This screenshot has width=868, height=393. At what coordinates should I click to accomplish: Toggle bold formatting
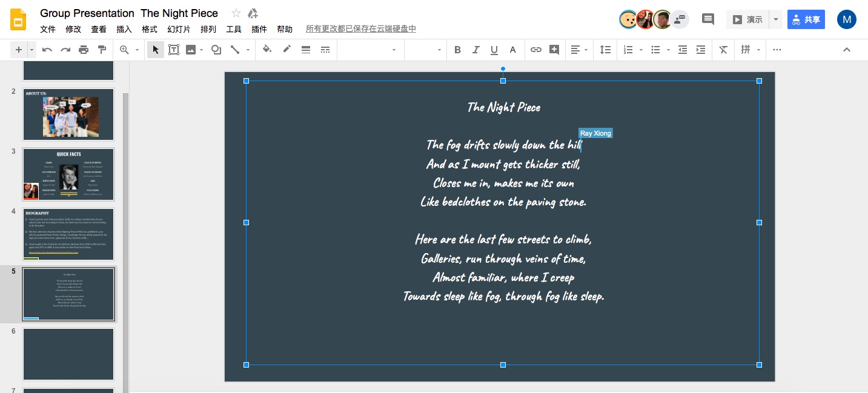point(457,50)
